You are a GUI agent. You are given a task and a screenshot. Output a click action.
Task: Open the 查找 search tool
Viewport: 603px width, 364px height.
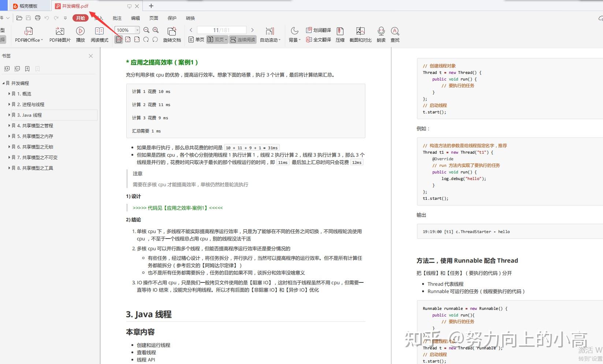(x=395, y=35)
